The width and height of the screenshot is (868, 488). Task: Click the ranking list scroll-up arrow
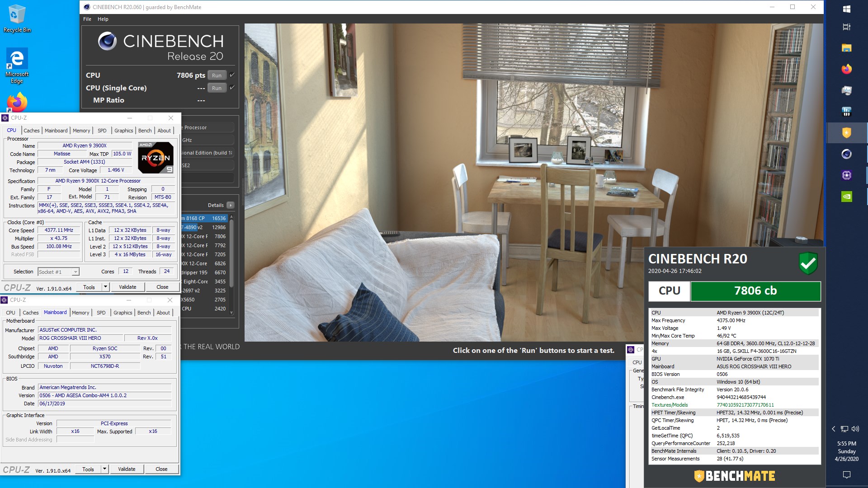[x=231, y=217]
